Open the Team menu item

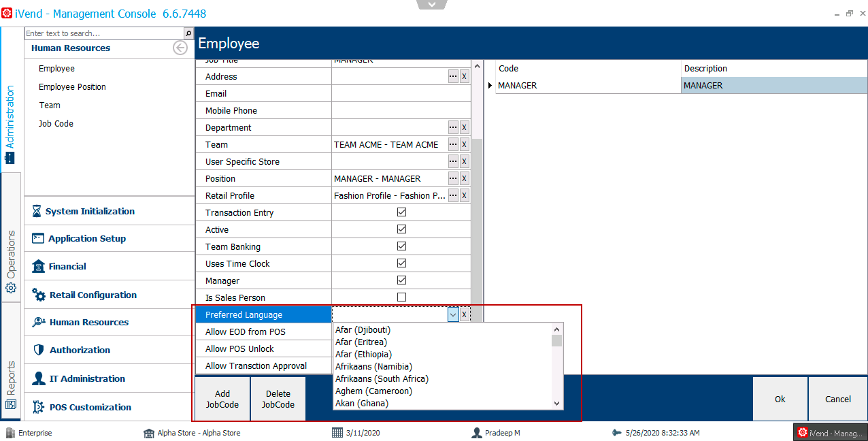[x=50, y=105]
